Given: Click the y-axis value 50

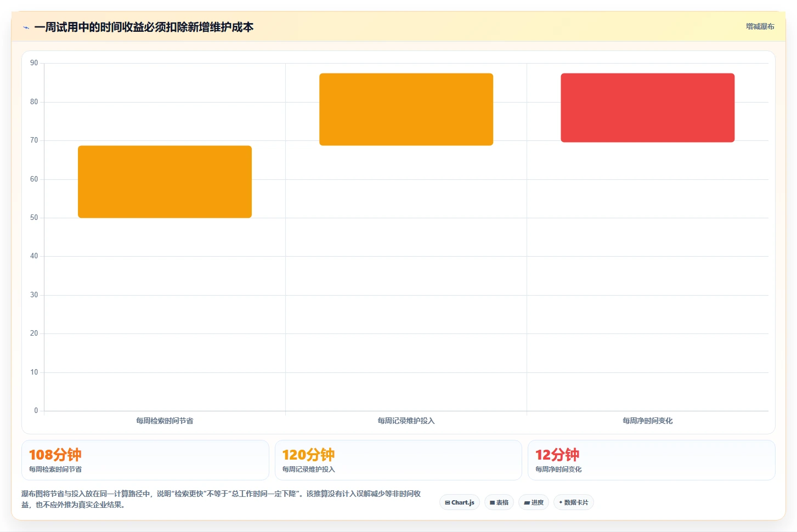Looking at the screenshot, I should 34,218.
